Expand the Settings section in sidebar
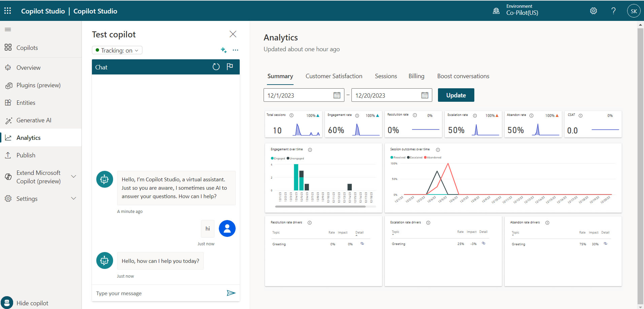Screen dimensions: 644x309 point(73,198)
